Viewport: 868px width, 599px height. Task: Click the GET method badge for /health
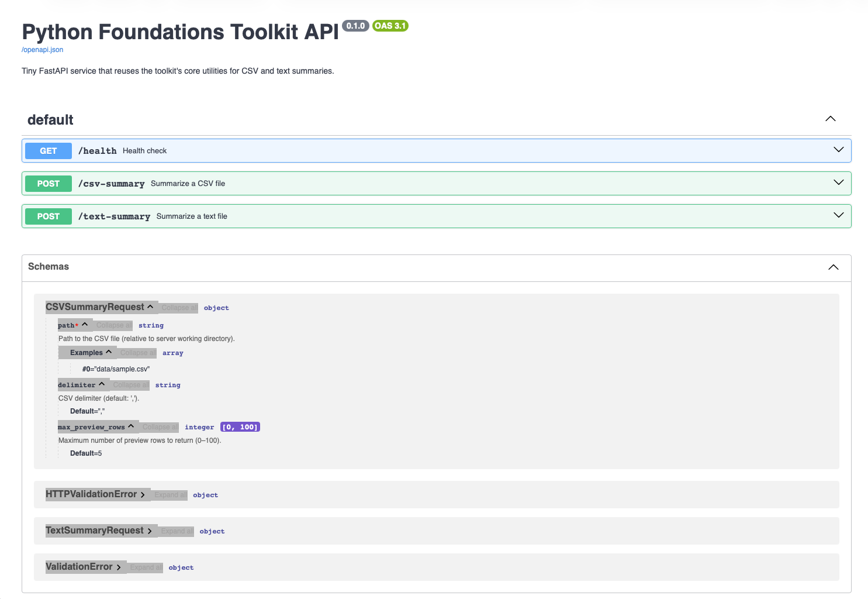click(x=48, y=150)
